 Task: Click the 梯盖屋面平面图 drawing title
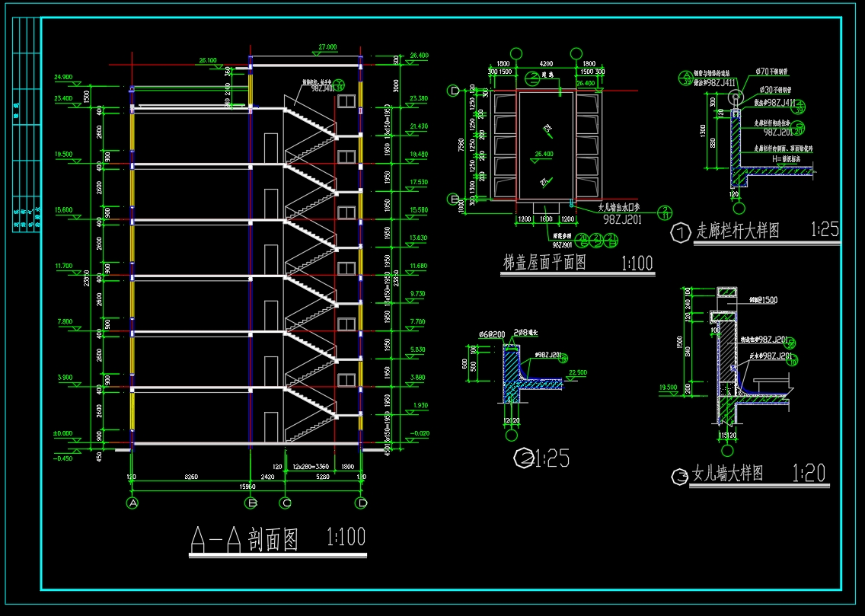coord(545,262)
